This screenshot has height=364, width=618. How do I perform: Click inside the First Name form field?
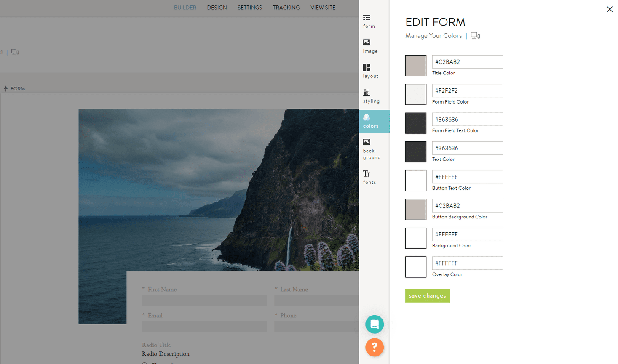204,300
